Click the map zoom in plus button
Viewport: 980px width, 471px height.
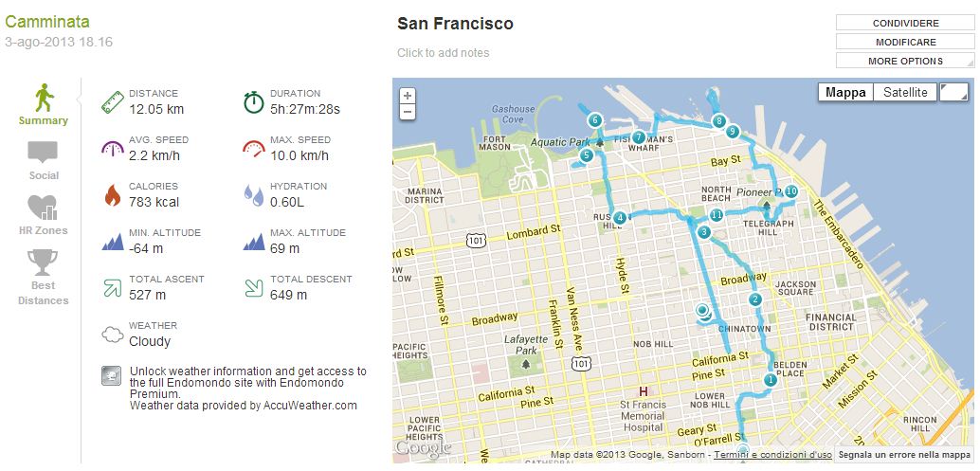click(408, 96)
